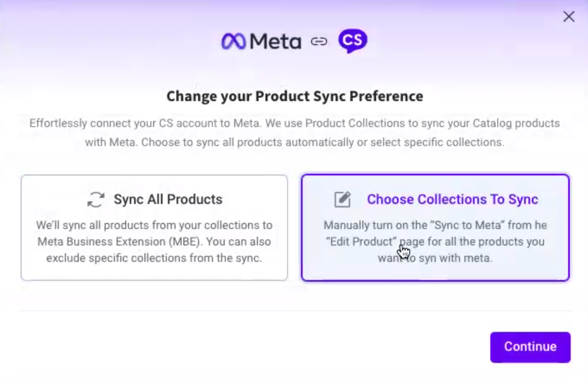Image resolution: width=588 pixels, height=382 pixels.
Task: Click the Change your Product Sync Preference heading
Action: (x=294, y=96)
